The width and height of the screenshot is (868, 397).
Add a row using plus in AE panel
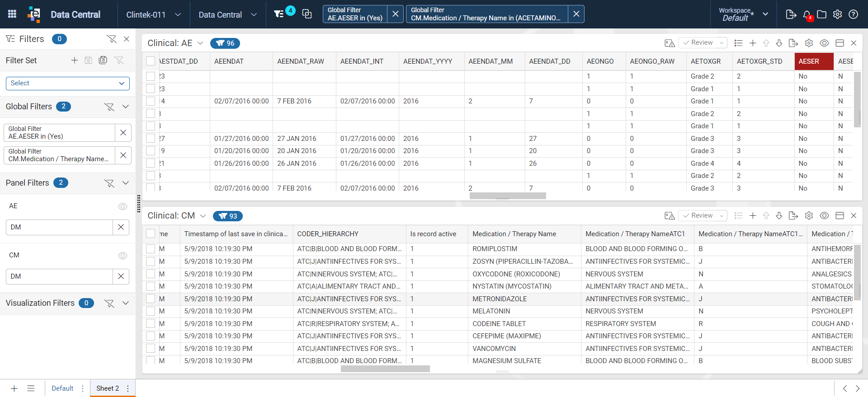coord(753,43)
